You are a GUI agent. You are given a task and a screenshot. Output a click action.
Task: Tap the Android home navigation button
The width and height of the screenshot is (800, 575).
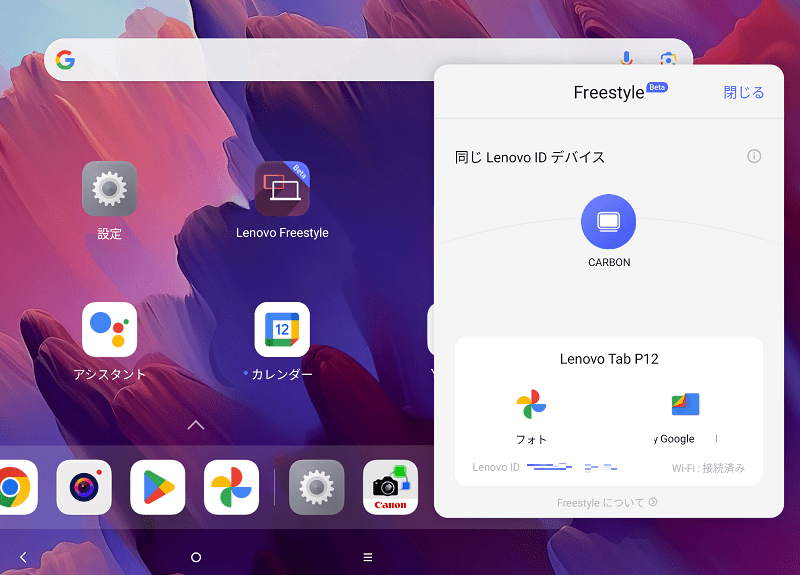196,557
